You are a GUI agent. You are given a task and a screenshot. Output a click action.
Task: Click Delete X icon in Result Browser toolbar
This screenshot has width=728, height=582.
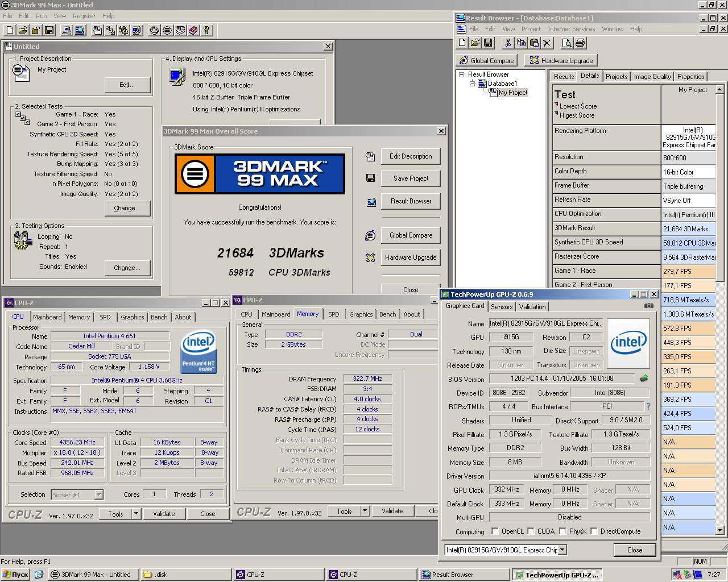(547, 43)
